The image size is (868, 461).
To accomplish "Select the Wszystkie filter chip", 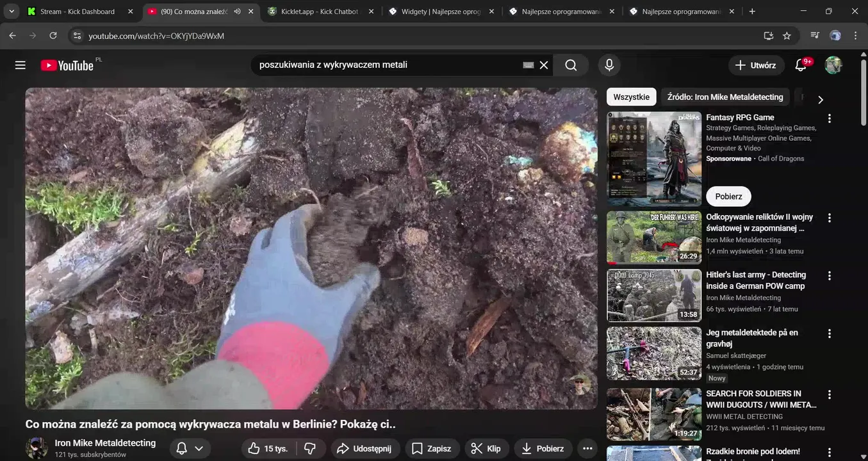I will pos(632,97).
